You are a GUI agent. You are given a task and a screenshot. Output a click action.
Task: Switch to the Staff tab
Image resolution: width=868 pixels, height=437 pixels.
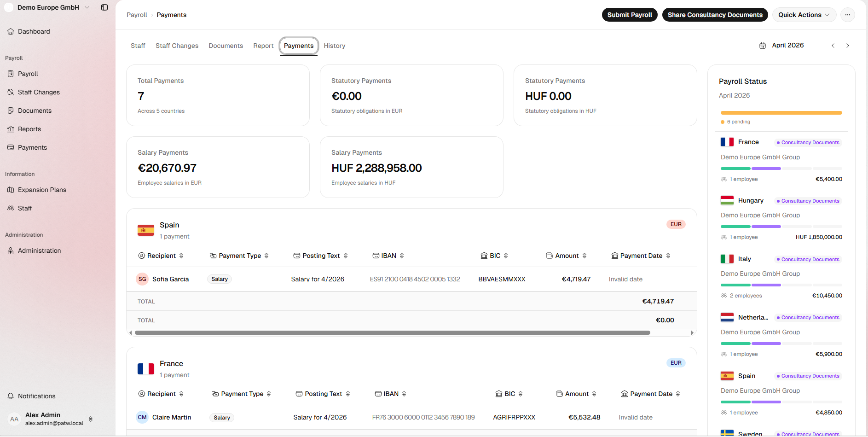tap(138, 46)
